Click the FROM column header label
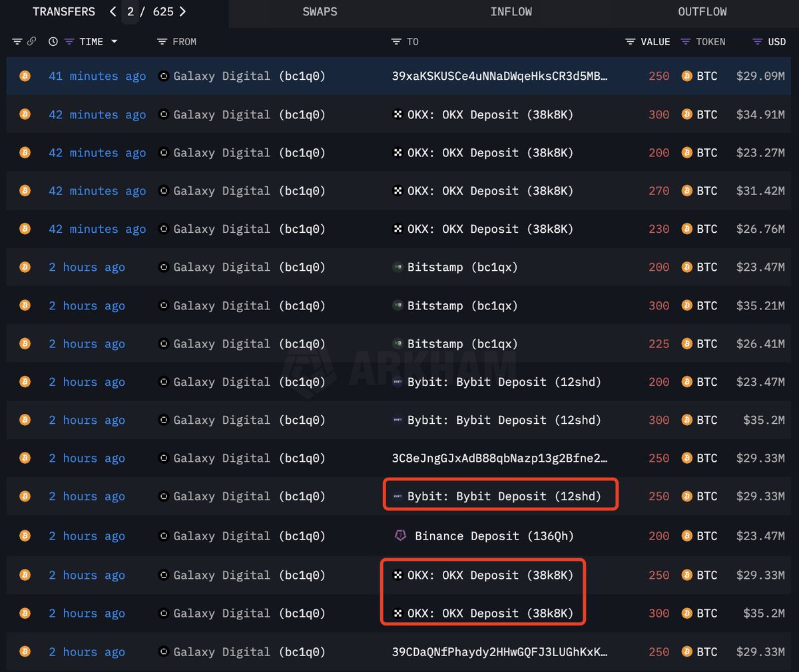This screenshot has width=799, height=672. (184, 41)
